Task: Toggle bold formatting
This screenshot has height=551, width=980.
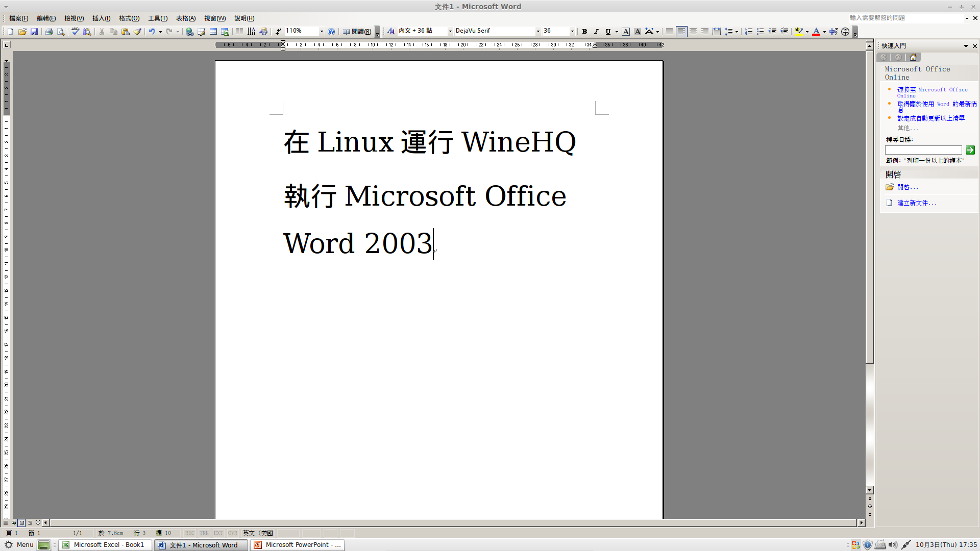Action: [584, 32]
